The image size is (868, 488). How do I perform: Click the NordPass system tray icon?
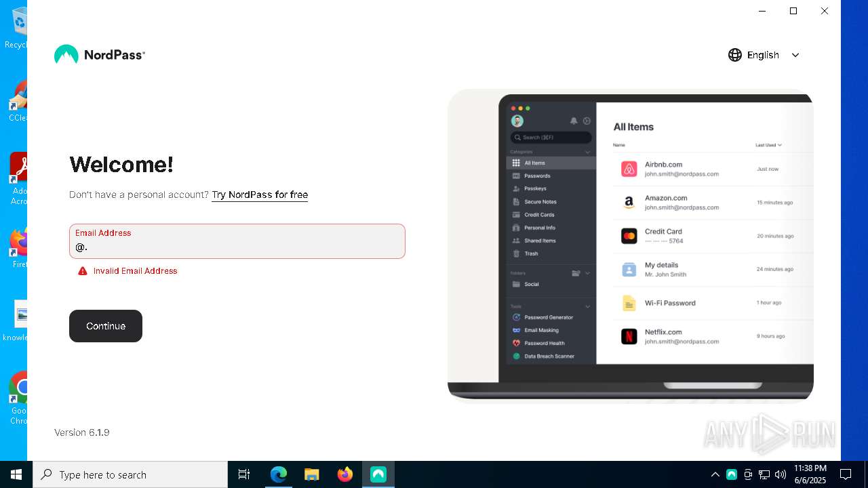coord(732,474)
